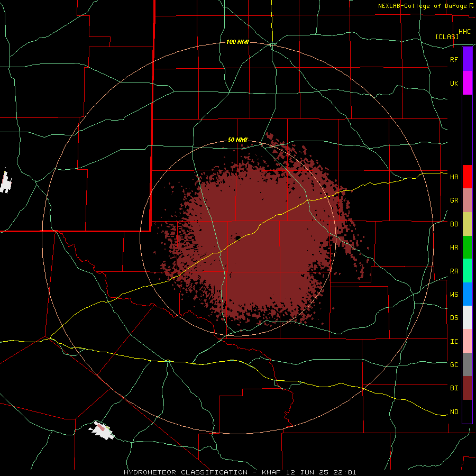Click the BD yellow-olive legend swatch
This screenshot has height=476, width=476.
(467, 224)
